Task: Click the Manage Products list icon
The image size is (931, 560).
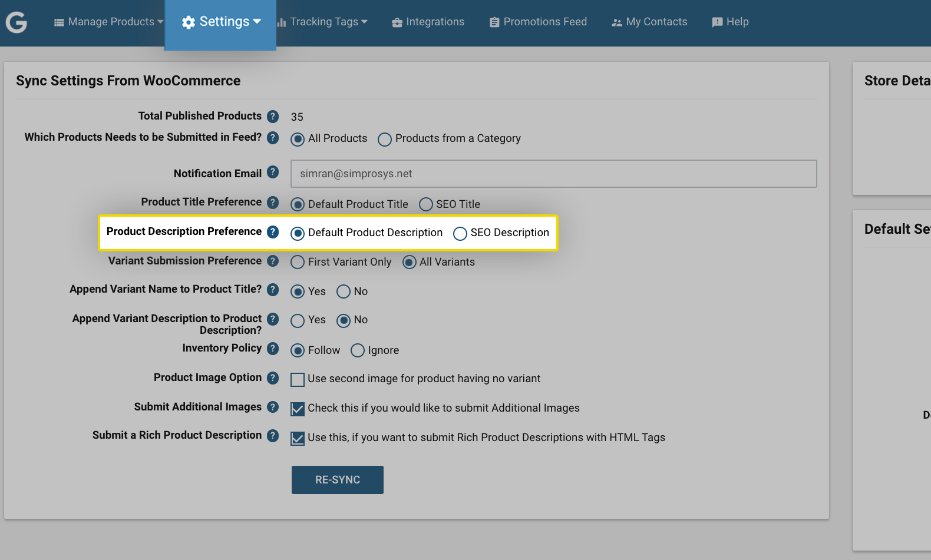Action: 59,22
